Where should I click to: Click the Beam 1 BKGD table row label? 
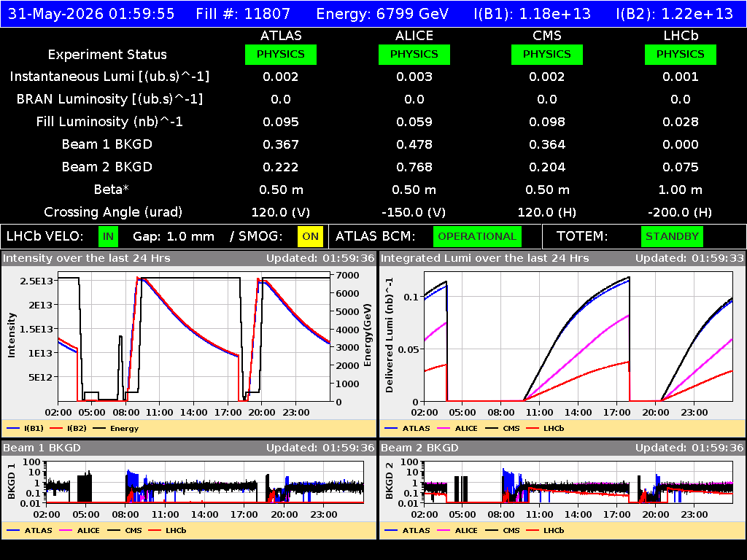[x=107, y=144]
